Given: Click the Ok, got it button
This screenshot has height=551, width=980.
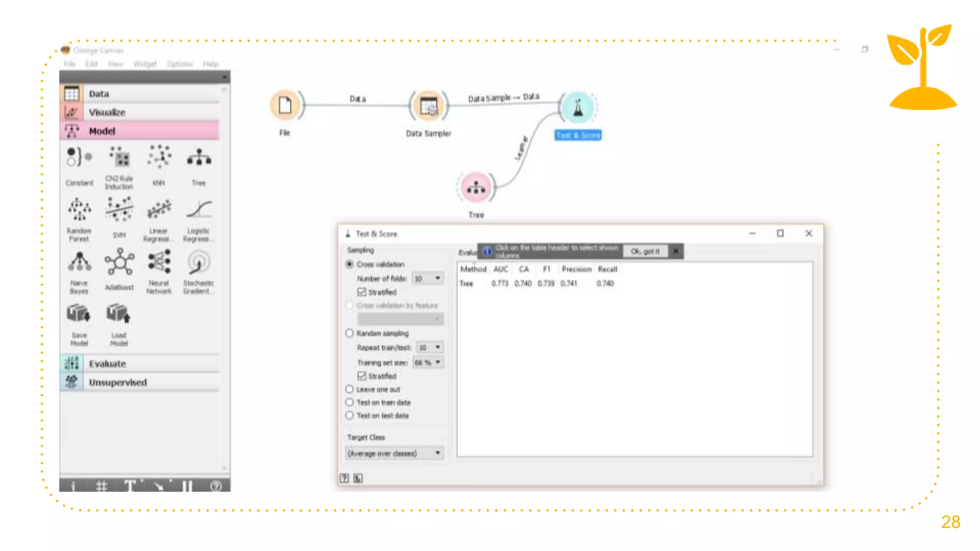Looking at the screenshot, I should [x=645, y=252].
